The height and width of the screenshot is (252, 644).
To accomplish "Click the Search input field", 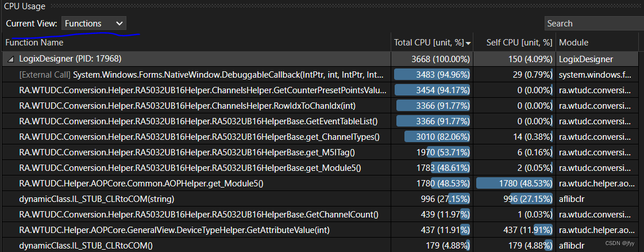I will [x=594, y=24].
